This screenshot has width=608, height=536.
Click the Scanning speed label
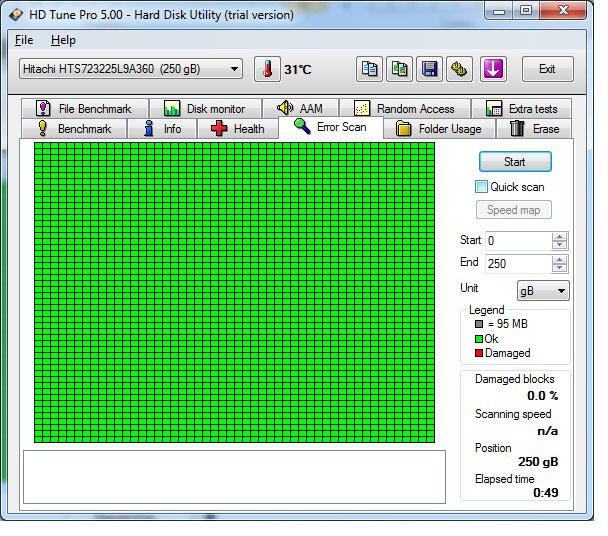tap(513, 414)
